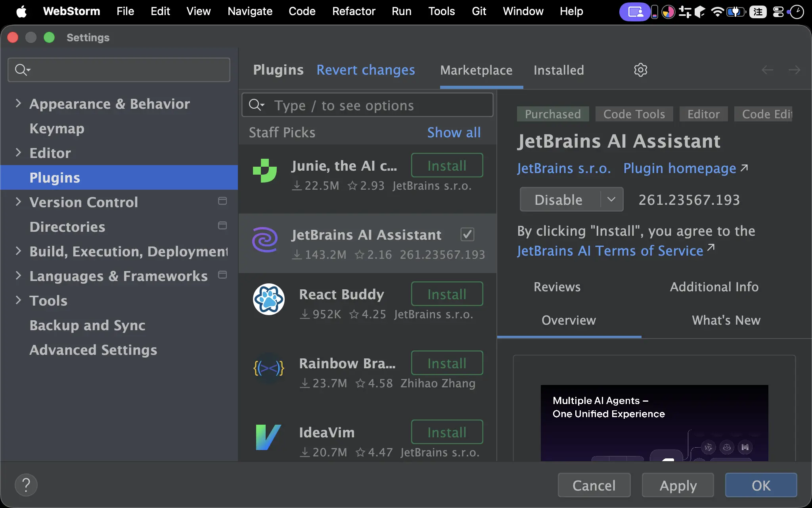812x508 pixels.
Task: Select the React Buddy paw icon
Action: tap(269, 299)
